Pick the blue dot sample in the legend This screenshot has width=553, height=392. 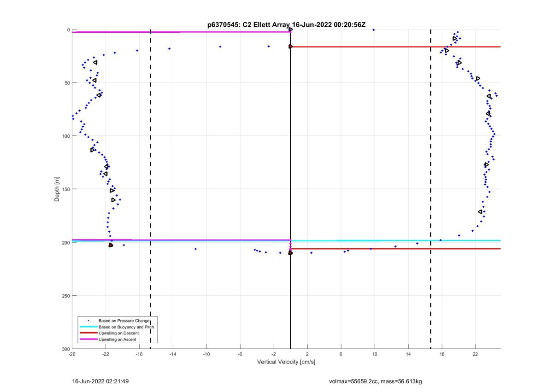[88, 320]
